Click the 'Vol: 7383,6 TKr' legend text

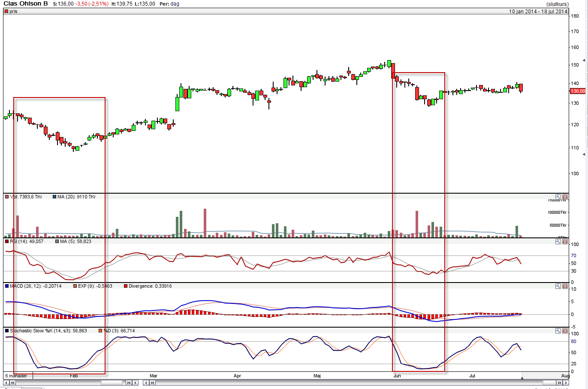[26, 197]
